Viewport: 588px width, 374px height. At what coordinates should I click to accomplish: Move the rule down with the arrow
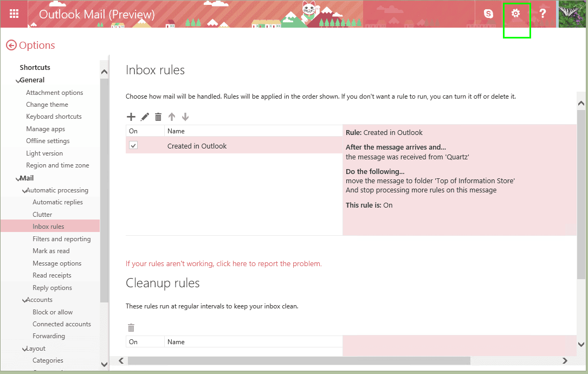coord(185,117)
